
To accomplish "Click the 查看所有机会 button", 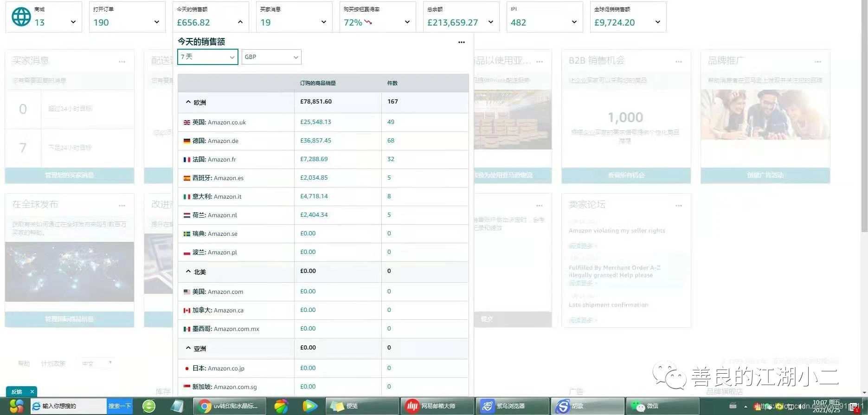I will click(x=626, y=175).
